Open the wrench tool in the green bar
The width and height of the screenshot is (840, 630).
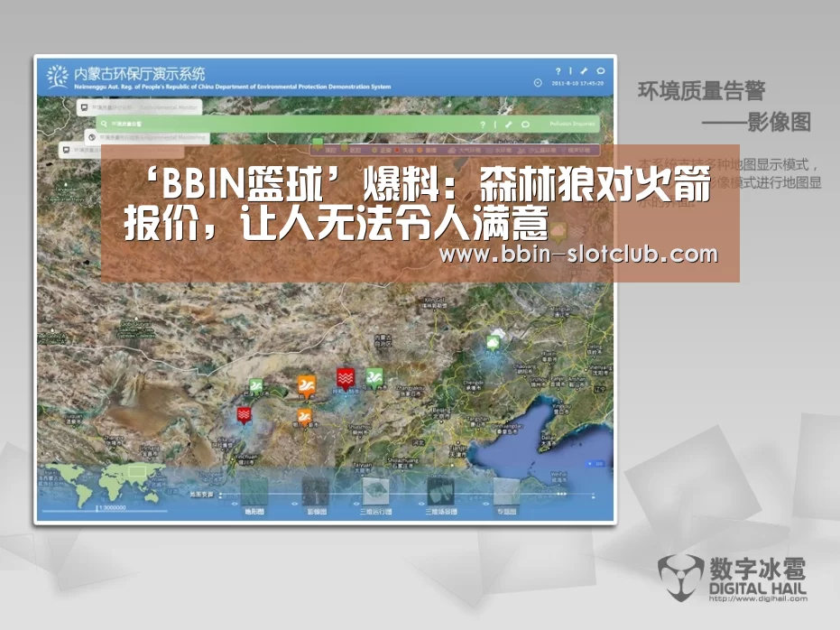click(508, 125)
